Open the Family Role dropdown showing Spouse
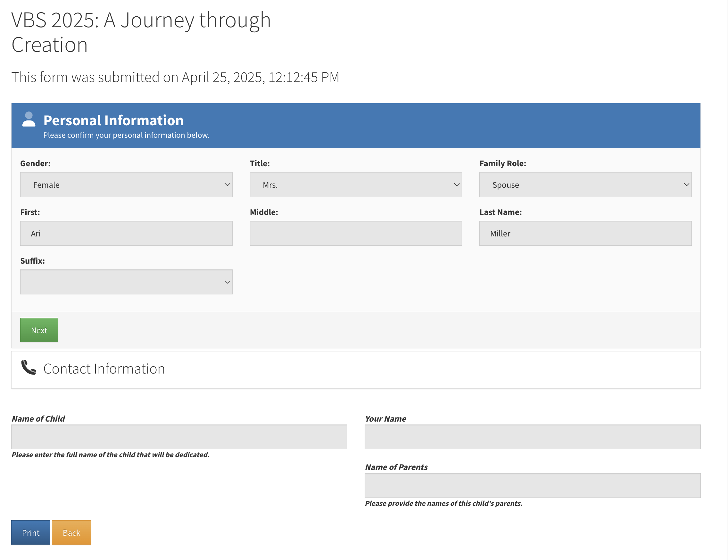Image resolution: width=728 pixels, height=560 pixels. point(585,185)
